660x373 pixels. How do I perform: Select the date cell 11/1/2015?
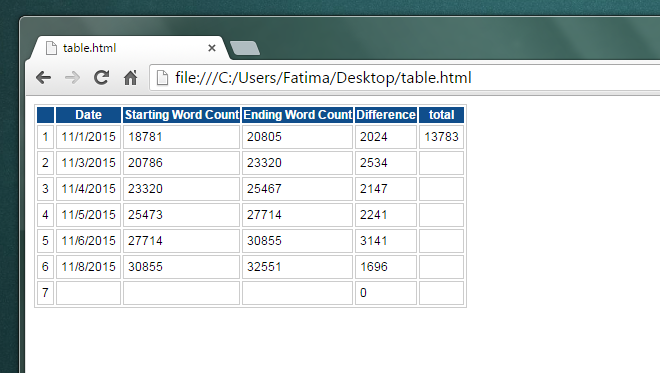88,137
